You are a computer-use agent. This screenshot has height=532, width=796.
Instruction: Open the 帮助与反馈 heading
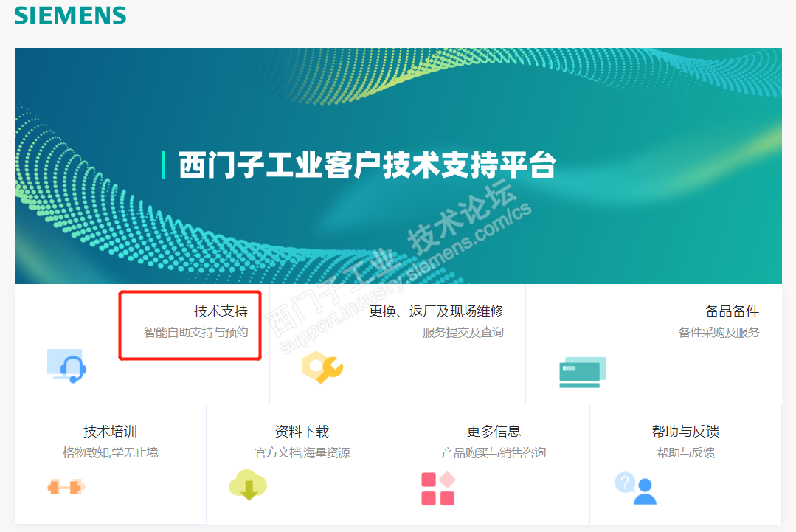tap(686, 432)
